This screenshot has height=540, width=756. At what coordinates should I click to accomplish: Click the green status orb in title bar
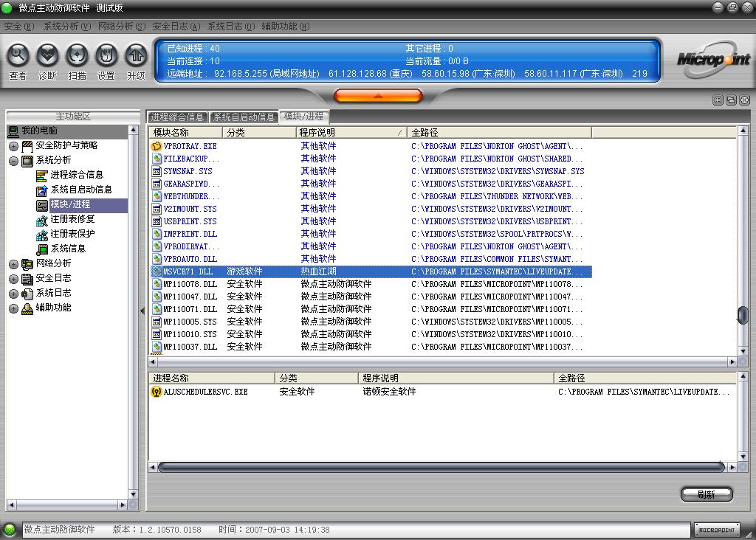click(7, 7)
